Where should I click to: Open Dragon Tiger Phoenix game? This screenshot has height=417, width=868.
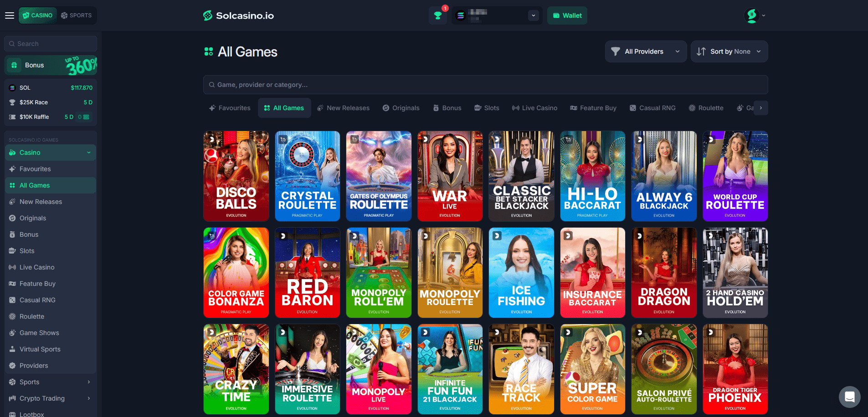pyautogui.click(x=735, y=369)
